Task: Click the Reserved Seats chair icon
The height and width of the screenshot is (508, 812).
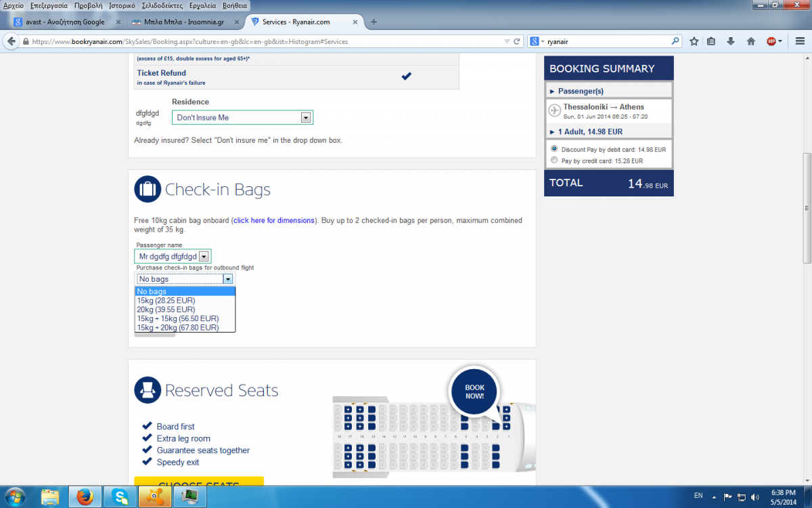Action: [148, 390]
